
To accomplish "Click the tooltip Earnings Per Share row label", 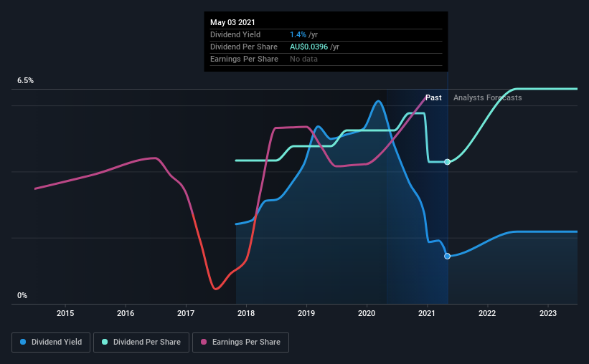I will click(x=244, y=59).
